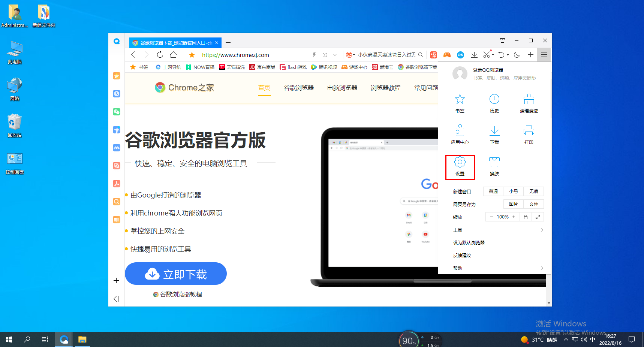Image resolution: width=644 pixels, height=347 pixels.
Task: Expand the 工具 Tools submenu
Action: pos(498,230)
